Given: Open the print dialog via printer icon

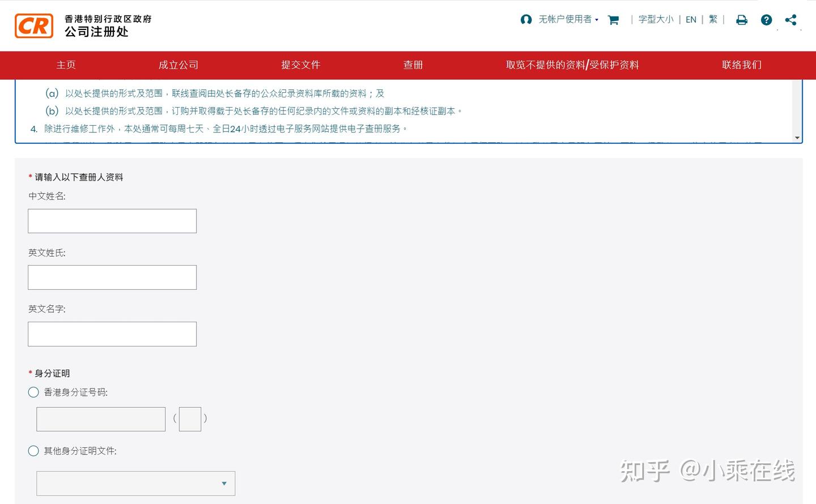Looking at the screenshot, I should 741,19.
